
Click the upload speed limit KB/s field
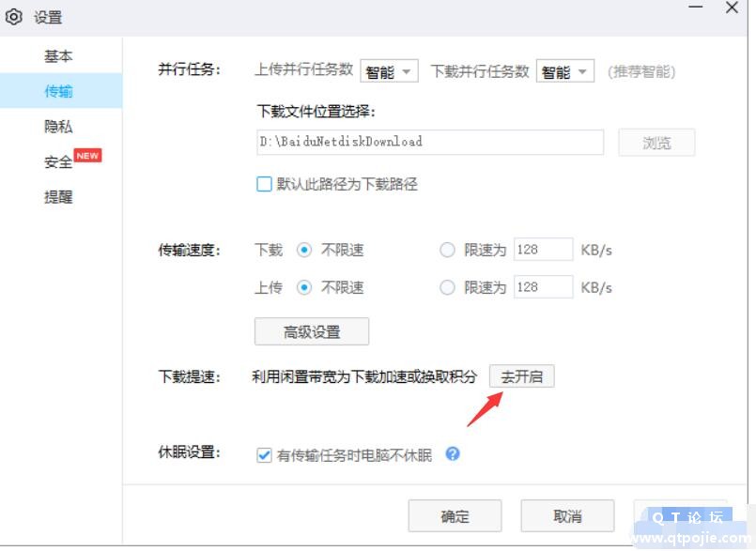[544, 287]
